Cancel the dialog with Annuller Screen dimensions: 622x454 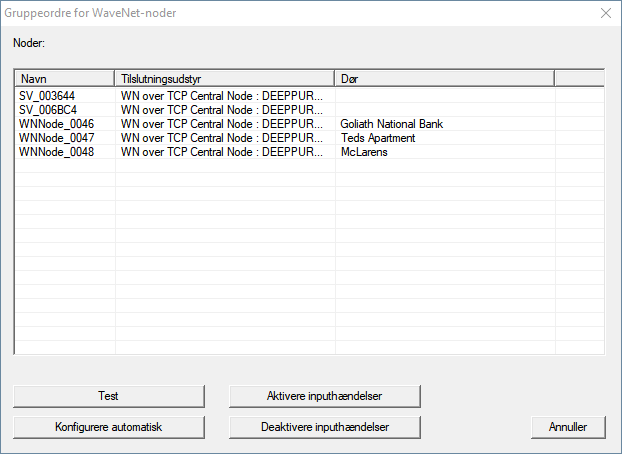(568, 427)
